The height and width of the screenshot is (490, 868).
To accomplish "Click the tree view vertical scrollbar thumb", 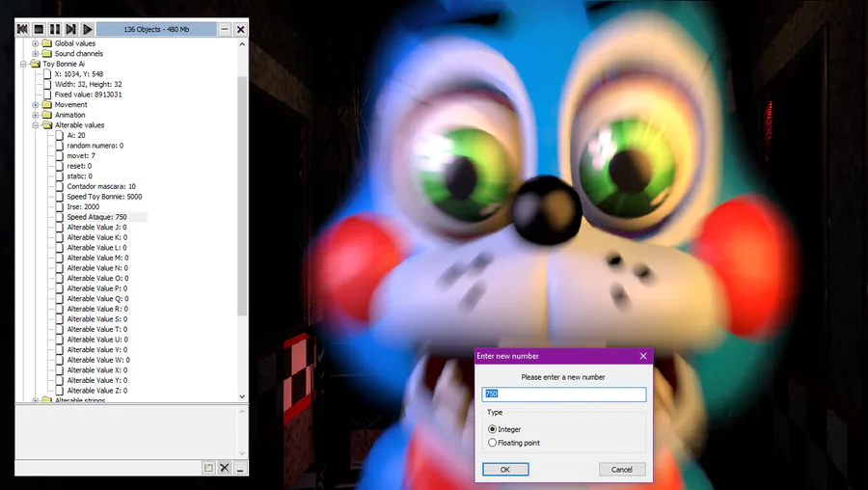I will click(242, 197).
